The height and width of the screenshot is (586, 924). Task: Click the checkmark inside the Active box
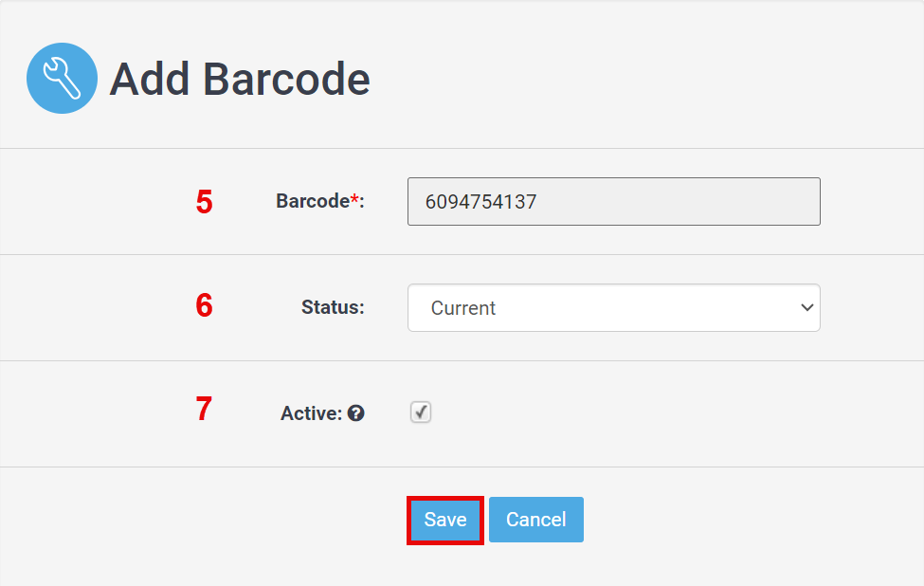tap(420, 412)
